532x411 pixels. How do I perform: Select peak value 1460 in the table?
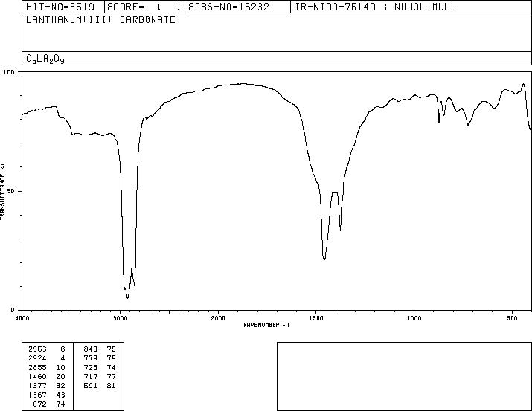(x=38, y=376)
